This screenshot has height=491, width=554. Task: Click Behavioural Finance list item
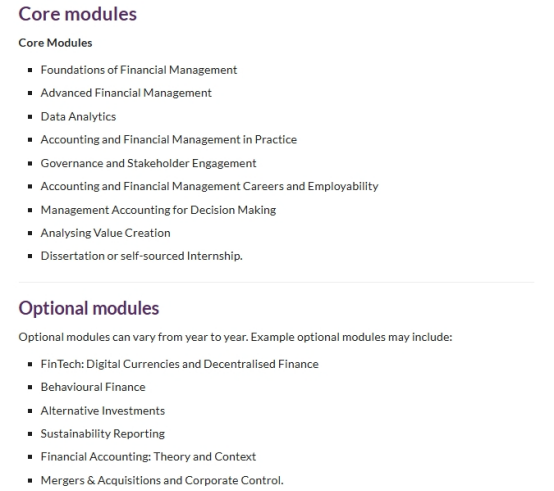click(x=93, y=387)
